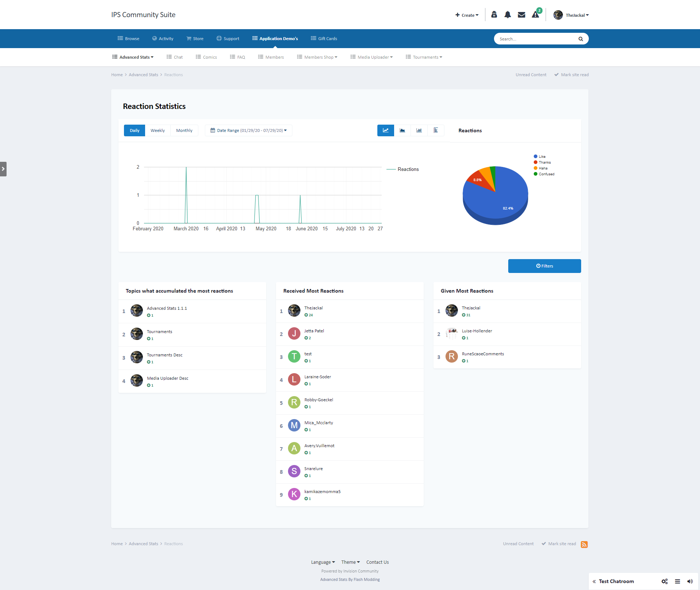The image size is (700, 590).
Task: Switch to area chart view
Action: [402, 130]
